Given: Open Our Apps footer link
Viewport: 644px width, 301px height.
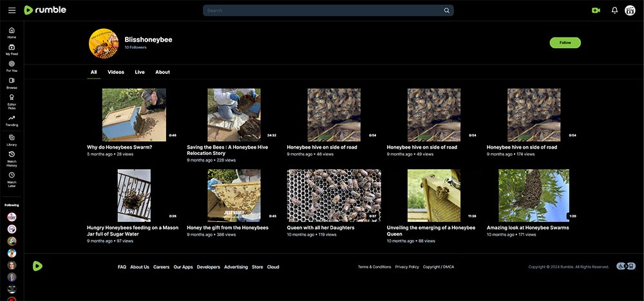Looking at the screenshot, I should 183,267.
